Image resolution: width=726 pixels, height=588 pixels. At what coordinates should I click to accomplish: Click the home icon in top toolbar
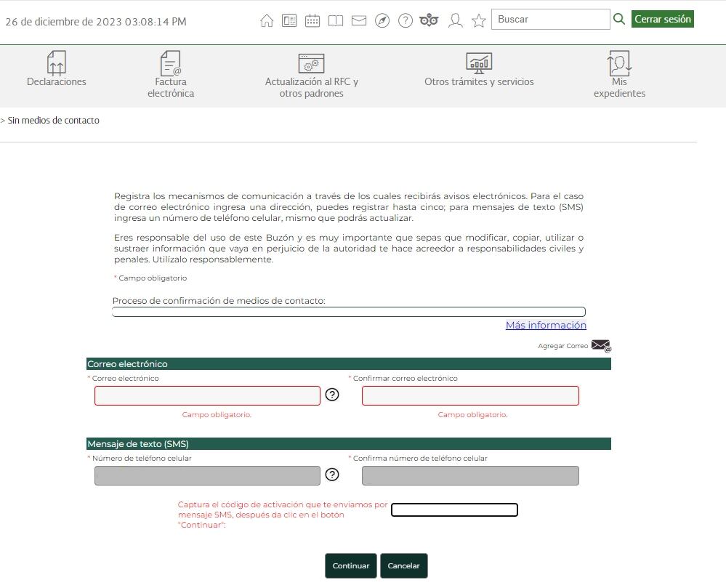point(267,20)
